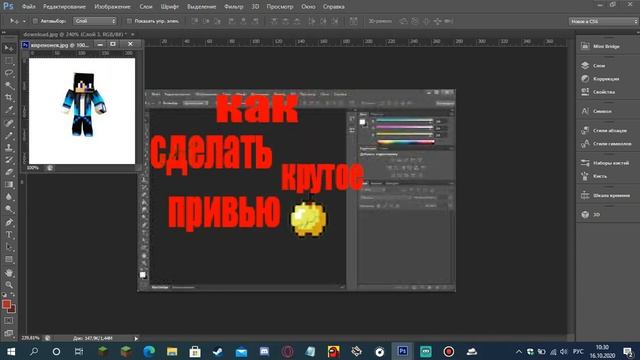Open the Слой auto-select dropdown
Screen dimensions: 640x360
coord(95,21)
